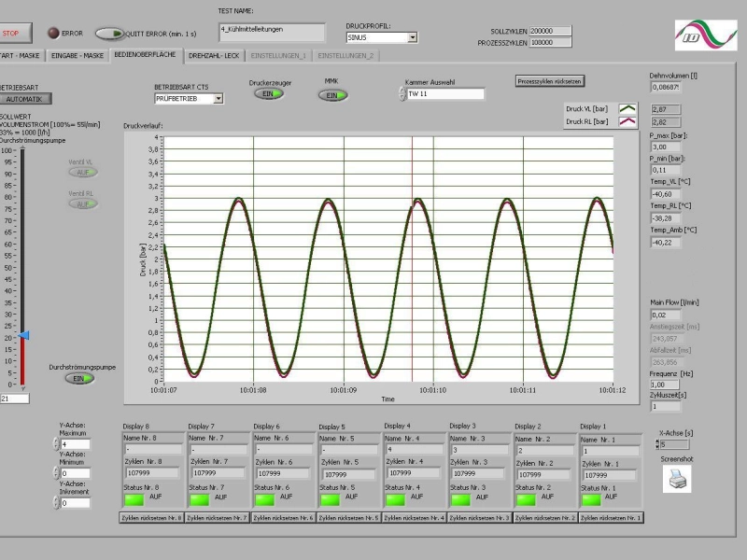Toggle the QUITT ERROR switch
The width and height of the screenshot is (747, 560).
pos(109,34)
